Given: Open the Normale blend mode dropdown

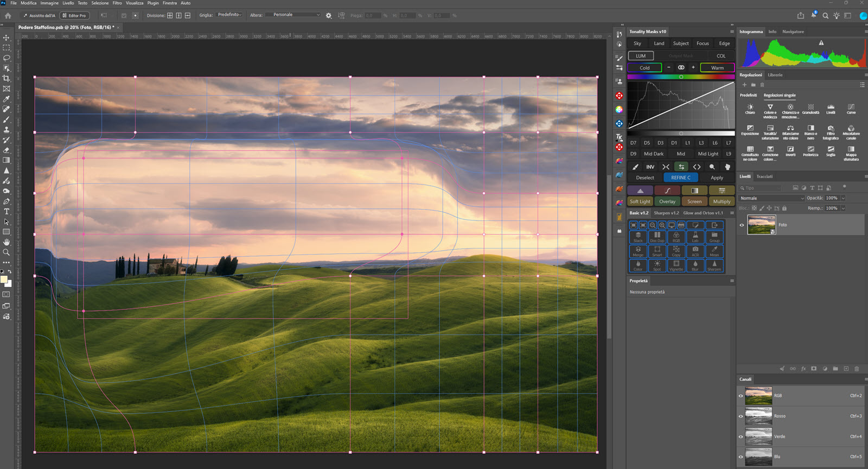Looking at the screenshot, I should click(771, 198).
